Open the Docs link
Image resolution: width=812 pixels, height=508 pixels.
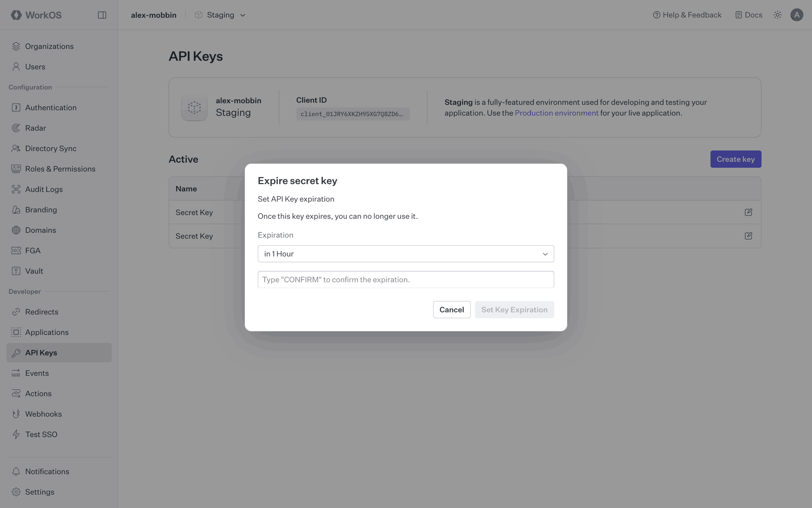(x=749, y=15)
